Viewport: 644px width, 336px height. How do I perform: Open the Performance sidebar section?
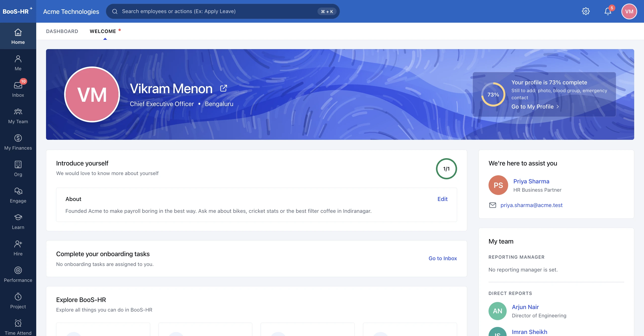point(18,274)
